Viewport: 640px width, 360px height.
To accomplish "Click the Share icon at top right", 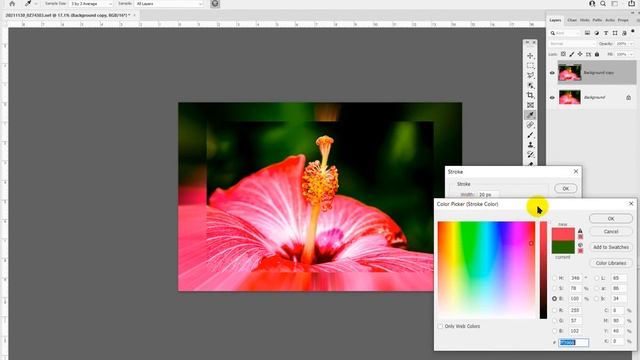I will pos(632,4).
